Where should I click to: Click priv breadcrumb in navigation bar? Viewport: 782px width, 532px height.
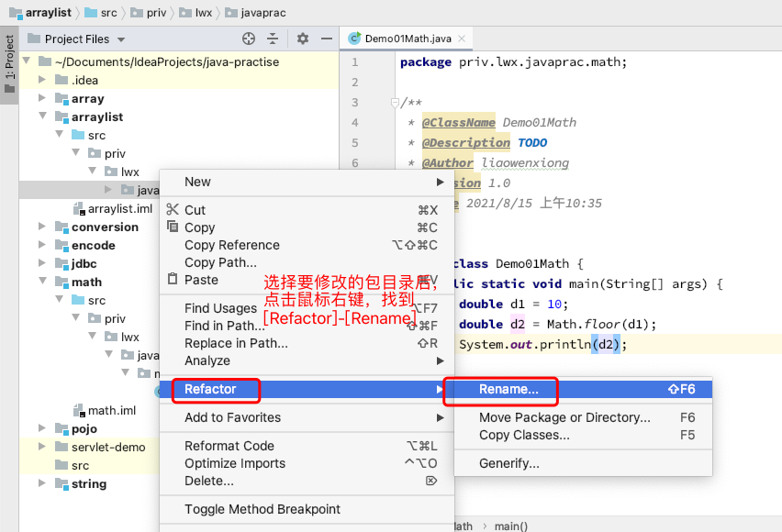point(148,13)
